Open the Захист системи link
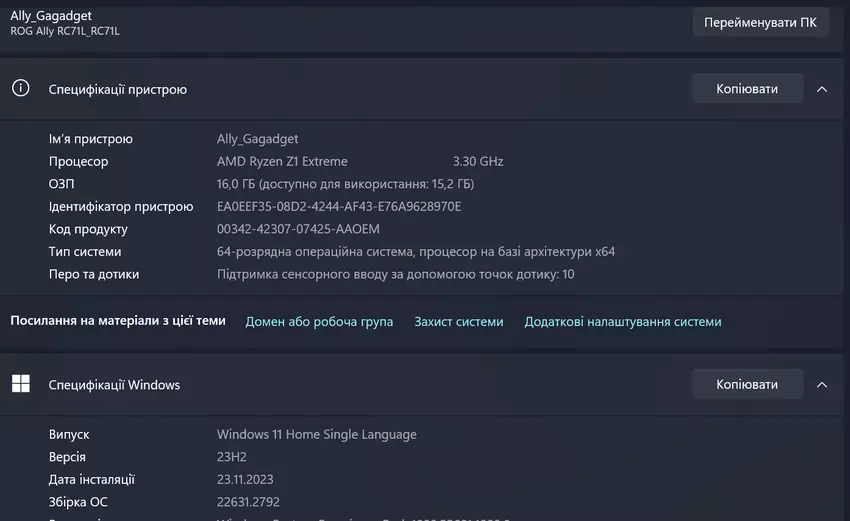Viewport: 850px width, 521px height. (458, 322)
